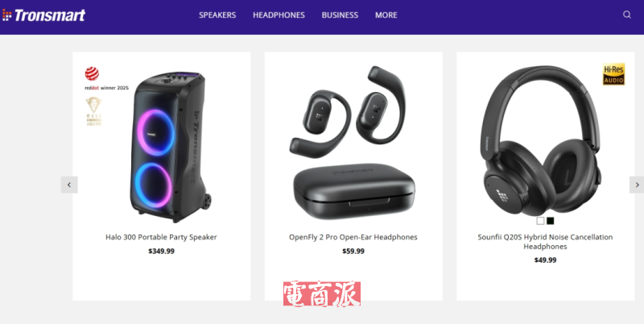This screenshot has width=644, height=324.
Task: Click the OpenFly 2 Pro earbuds image
Action: (x=352, y=143)
